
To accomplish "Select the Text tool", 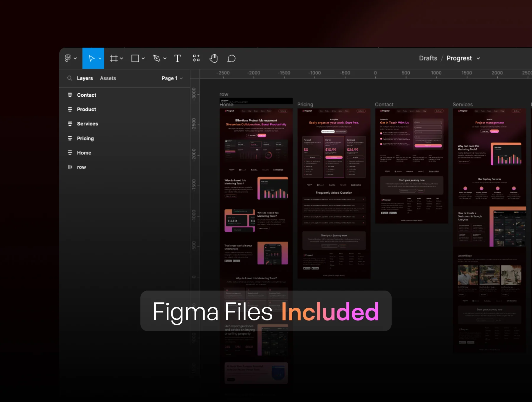I will [177, 58].
